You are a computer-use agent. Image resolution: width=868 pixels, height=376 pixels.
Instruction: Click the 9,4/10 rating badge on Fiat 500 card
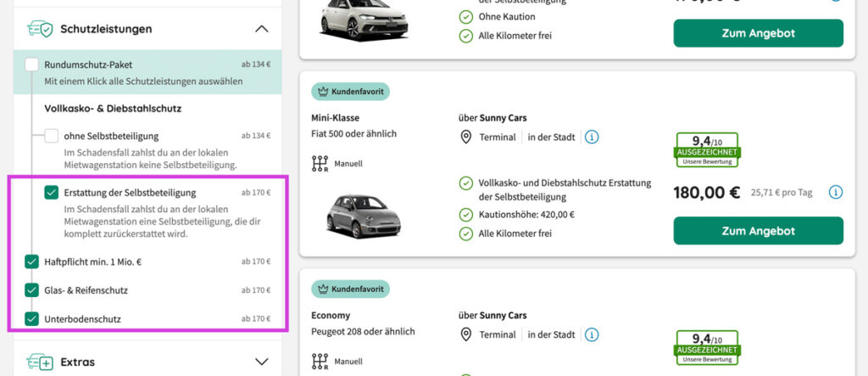(x=707, y=149)
